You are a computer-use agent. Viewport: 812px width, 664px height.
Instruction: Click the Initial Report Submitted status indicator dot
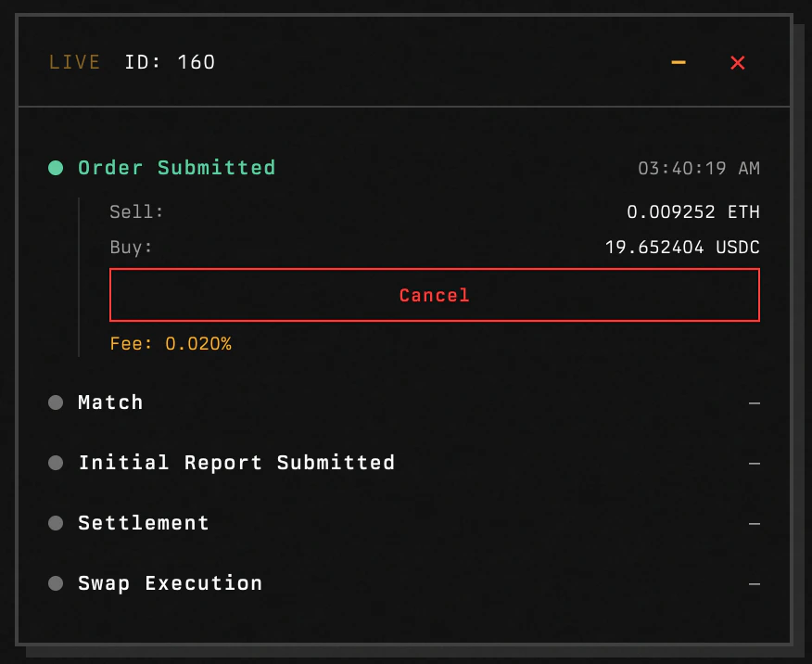56,463
